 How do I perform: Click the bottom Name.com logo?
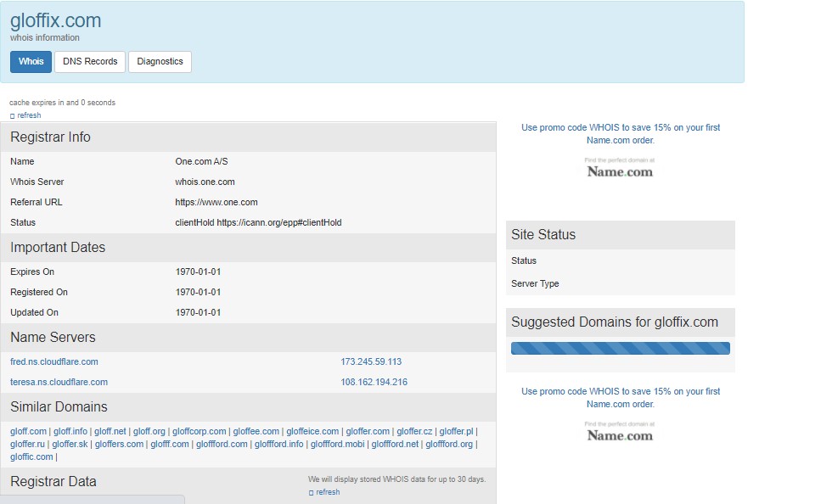click(x=620, y=432)
